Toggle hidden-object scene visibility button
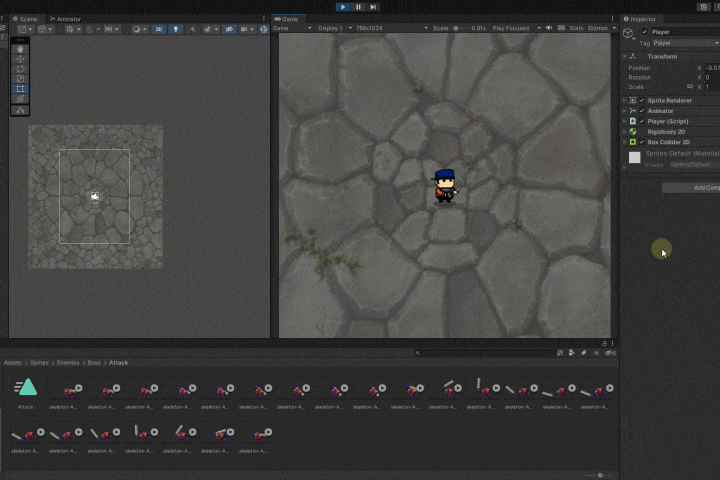 point(229,29)
